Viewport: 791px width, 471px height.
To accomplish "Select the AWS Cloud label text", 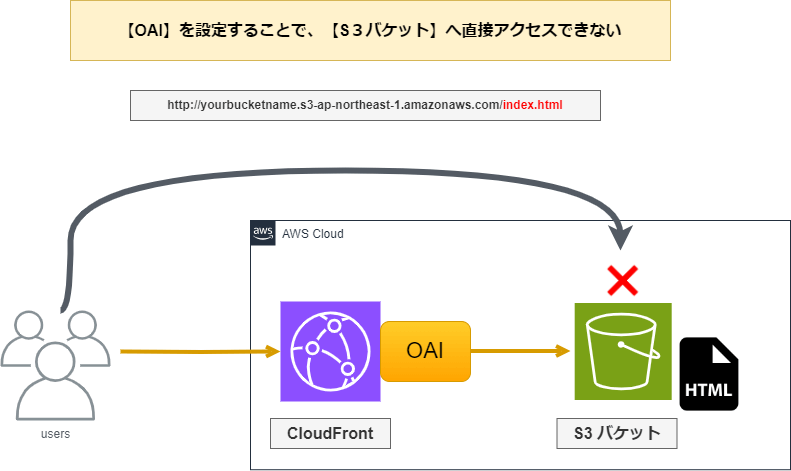I will (313, 234).
